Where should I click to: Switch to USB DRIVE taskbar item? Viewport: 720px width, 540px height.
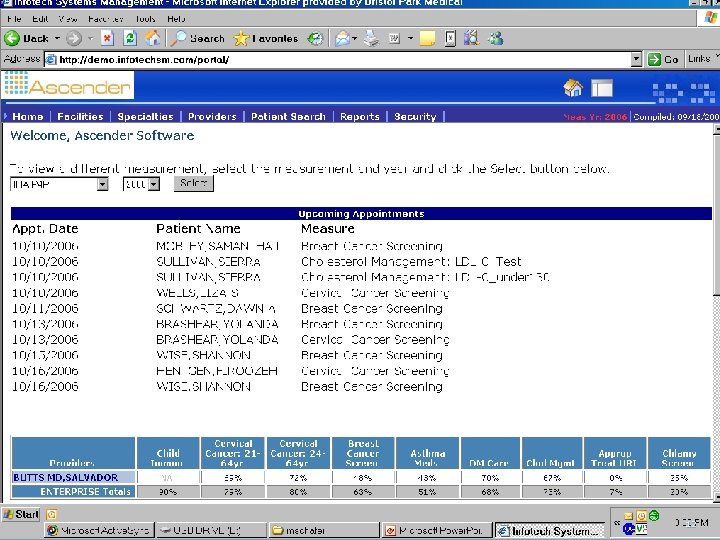pyautogui.click(x=211, y=530)
